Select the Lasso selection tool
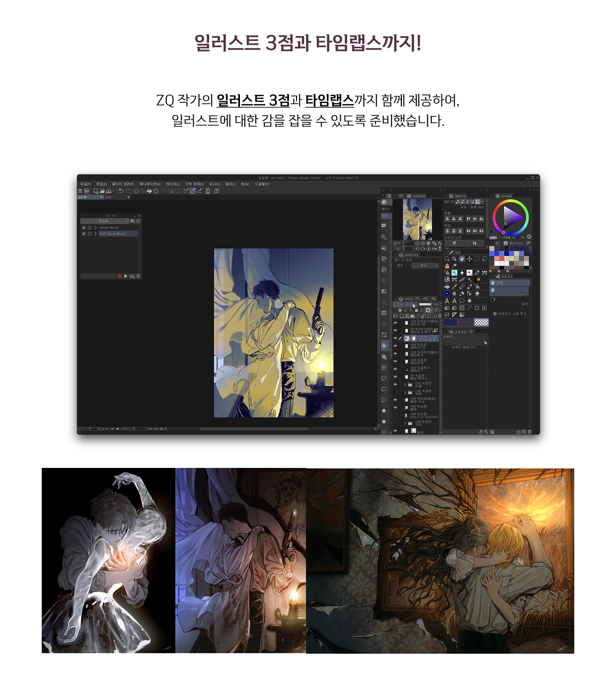This screenshot has height=683, width=616. click(484, 259)
